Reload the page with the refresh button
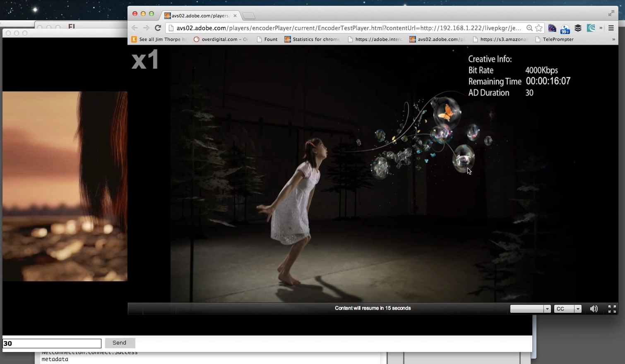This screenshot has height=364, width=625. click(x=158, y=28)
